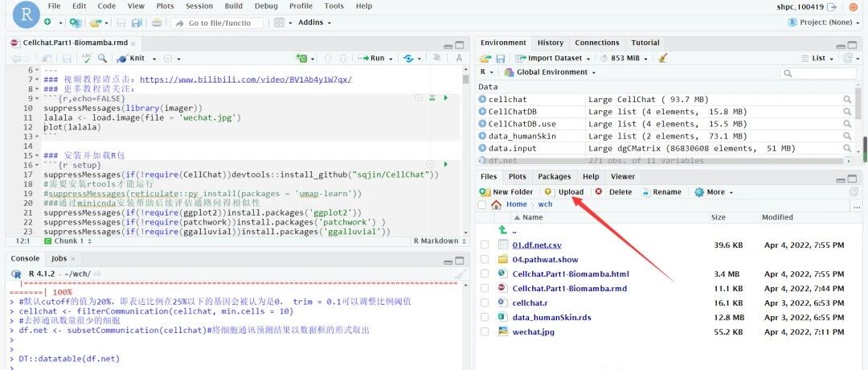Viewport: 868px width, 370px height.
Task: Open the Code menu
Action: point(107,6)
